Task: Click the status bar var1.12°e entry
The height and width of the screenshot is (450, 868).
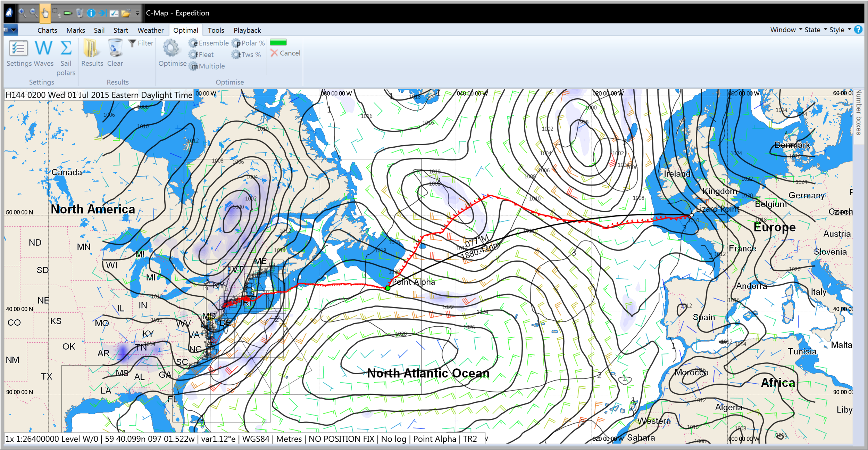Action: click(x=218, y=439)
